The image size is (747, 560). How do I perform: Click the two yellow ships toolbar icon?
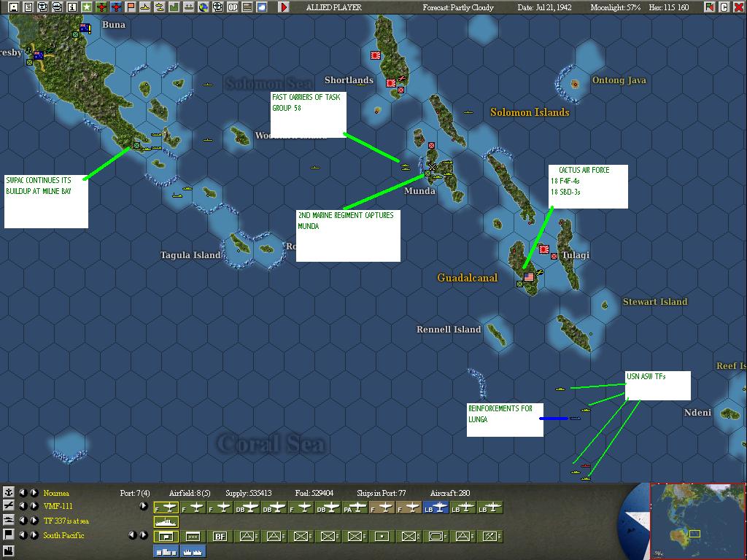pyautogui.click(x=160, y=7)
